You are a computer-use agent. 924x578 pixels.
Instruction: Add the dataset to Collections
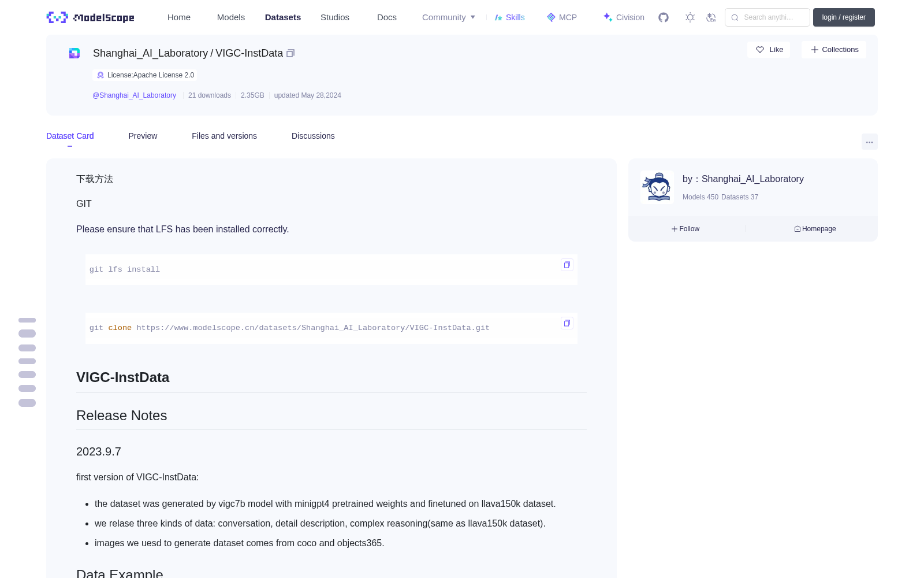pos(834,50)
